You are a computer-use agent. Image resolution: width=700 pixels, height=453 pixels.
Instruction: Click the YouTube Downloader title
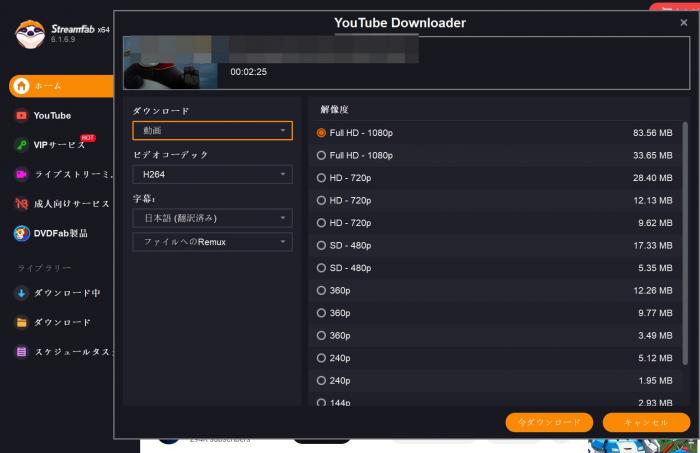tap(400, 23)
